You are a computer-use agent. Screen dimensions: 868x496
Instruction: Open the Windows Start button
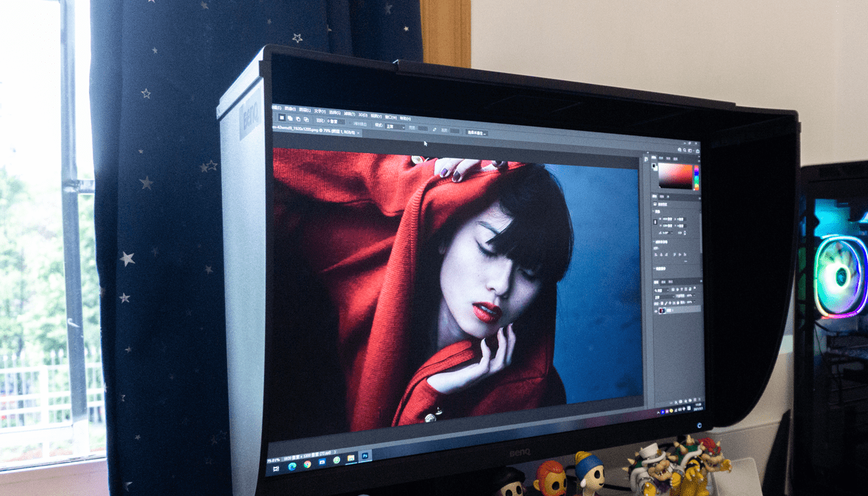276,469
